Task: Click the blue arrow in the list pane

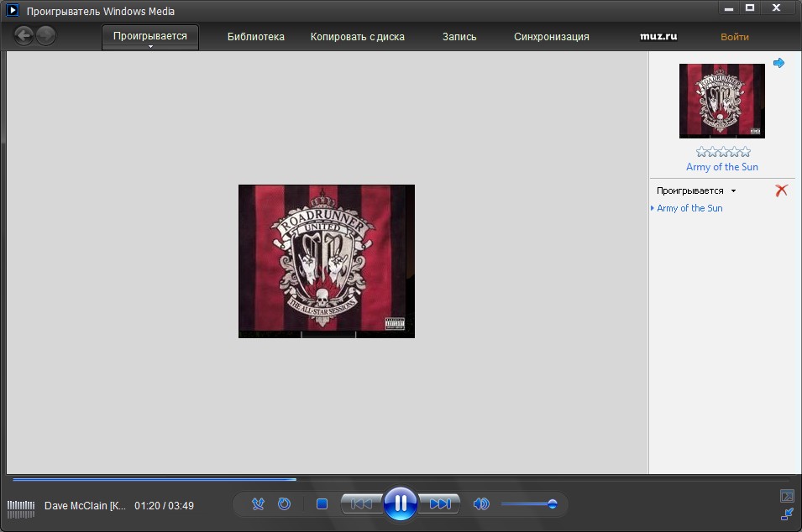Action: tap(778, 63)
